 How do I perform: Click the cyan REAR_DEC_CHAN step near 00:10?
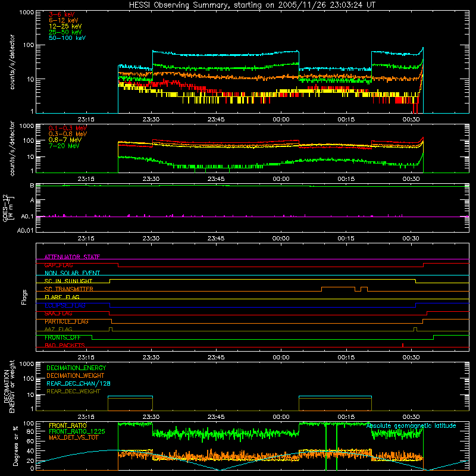pos(335,396)
